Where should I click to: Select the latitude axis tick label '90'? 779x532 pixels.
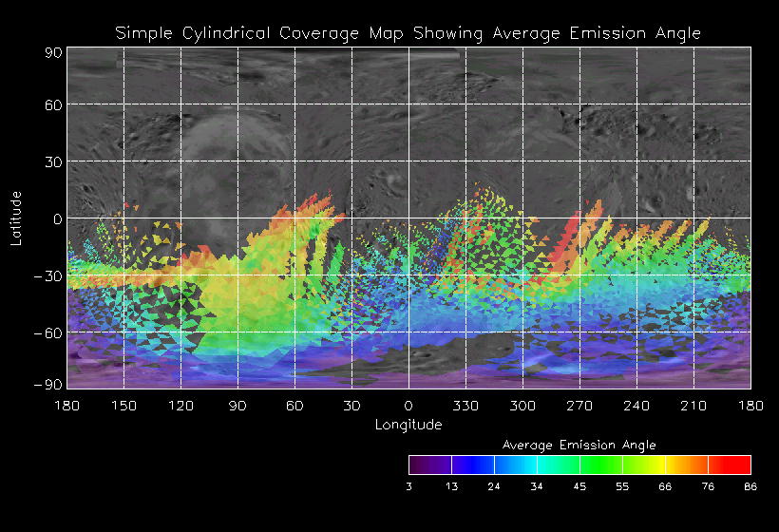point(53,52)
